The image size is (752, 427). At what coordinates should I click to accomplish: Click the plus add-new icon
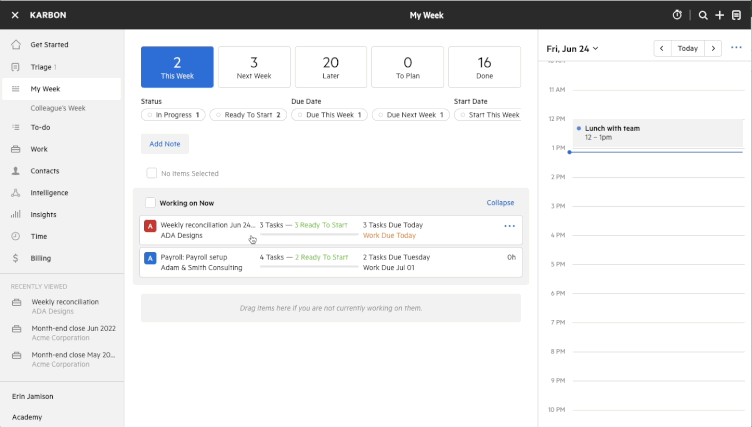coord(719,15)
